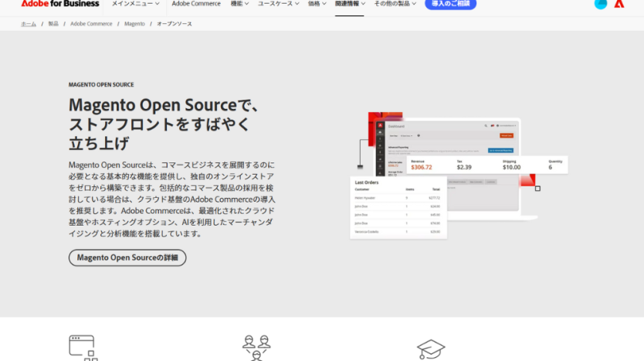Click the Last Orders table card

pos(398,207)
